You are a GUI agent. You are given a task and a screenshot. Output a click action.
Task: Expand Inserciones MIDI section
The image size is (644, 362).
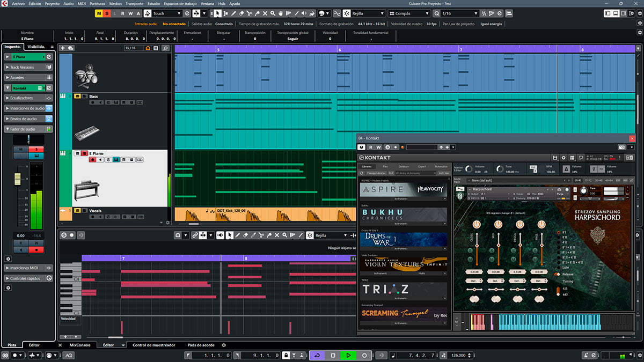pyautogui.click(x=28, y=268)
